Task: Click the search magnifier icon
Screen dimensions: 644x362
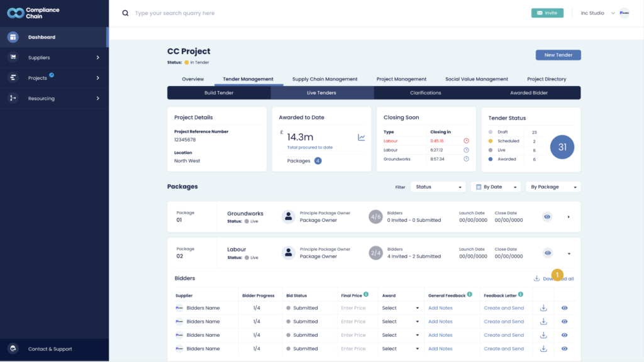Action: point(125,13)
